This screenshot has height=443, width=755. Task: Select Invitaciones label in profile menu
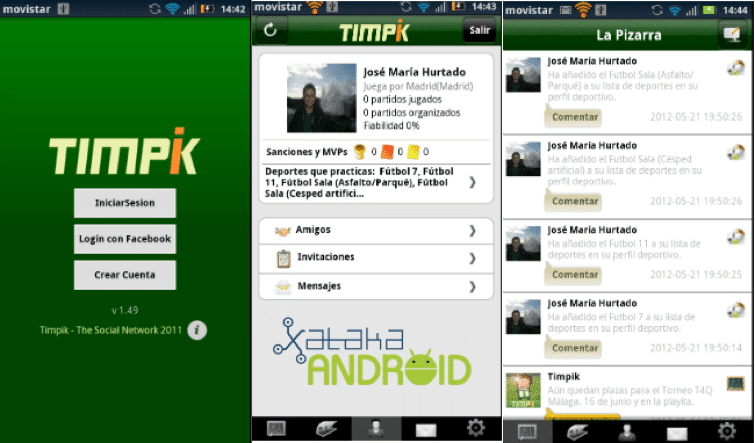(326, 257)
